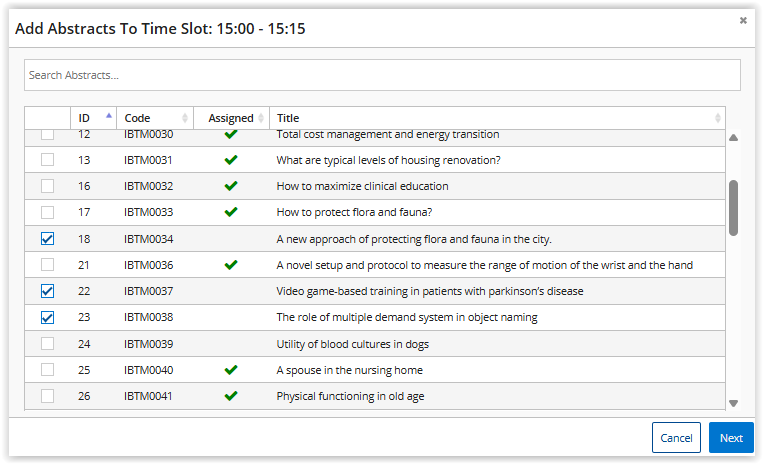763x464 pixels.
Task: Select row titled How to maximize clinical education
Action: coord(375,186)
